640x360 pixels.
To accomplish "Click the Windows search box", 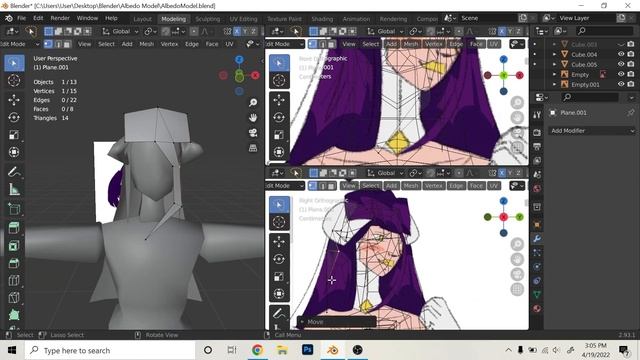I will tap(110, 350).
